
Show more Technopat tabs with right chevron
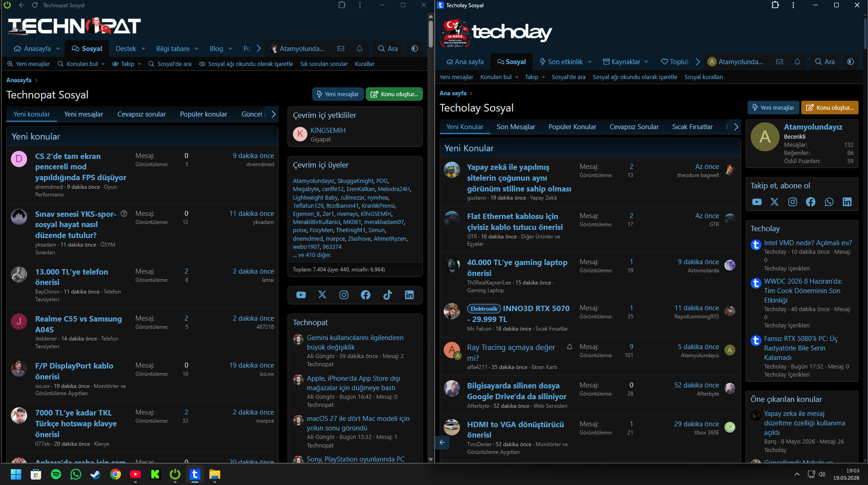274,114
